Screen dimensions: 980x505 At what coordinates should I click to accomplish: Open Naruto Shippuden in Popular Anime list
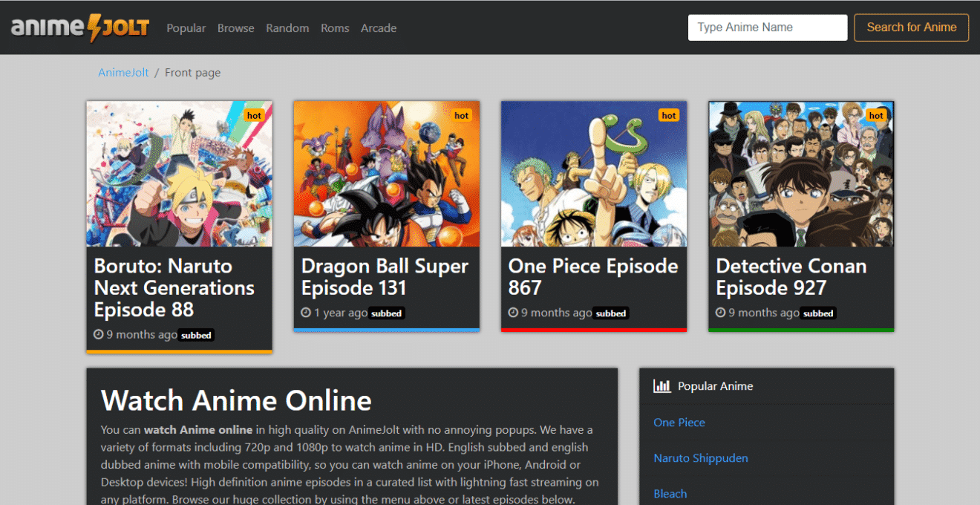click(x=701, y=458)
